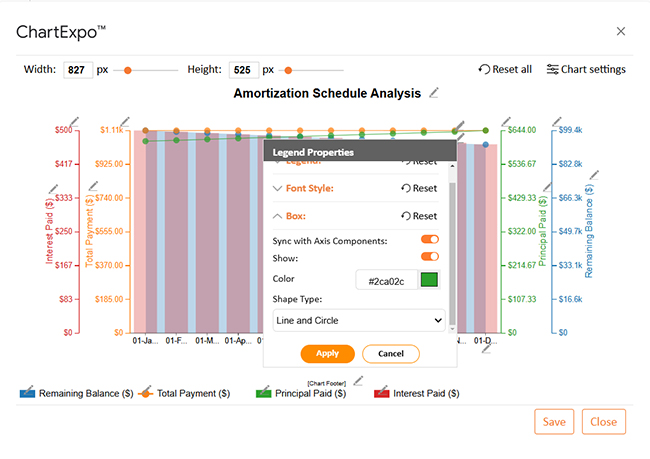This screenshot has height=459, width=650.
Task: Click the Height slider handle
Action: click(288, 70)
